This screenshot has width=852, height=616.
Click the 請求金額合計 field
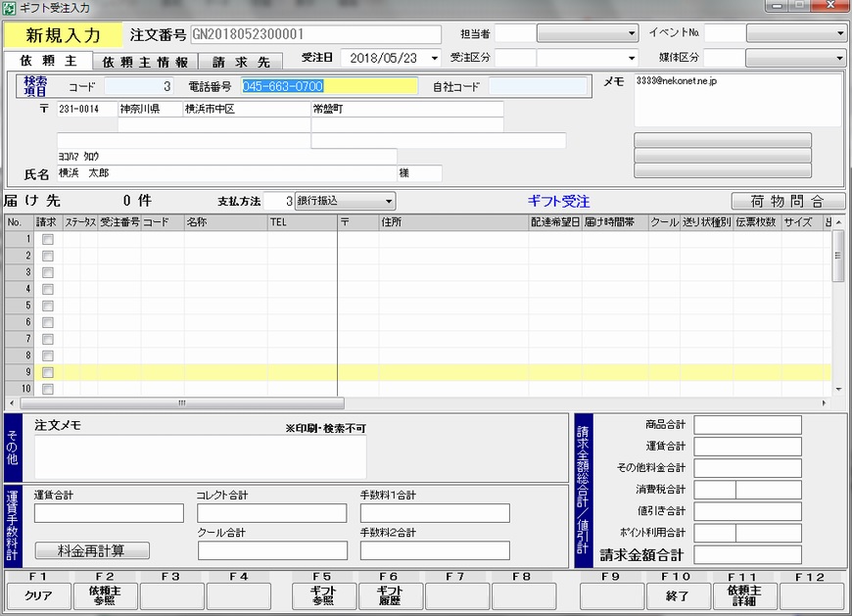(747, 555)
